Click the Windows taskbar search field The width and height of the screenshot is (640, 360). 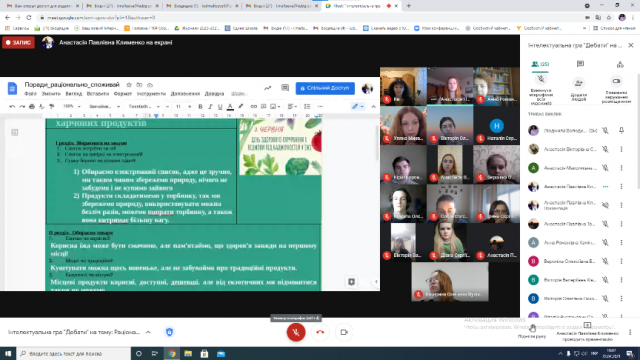tap(73, 353)
